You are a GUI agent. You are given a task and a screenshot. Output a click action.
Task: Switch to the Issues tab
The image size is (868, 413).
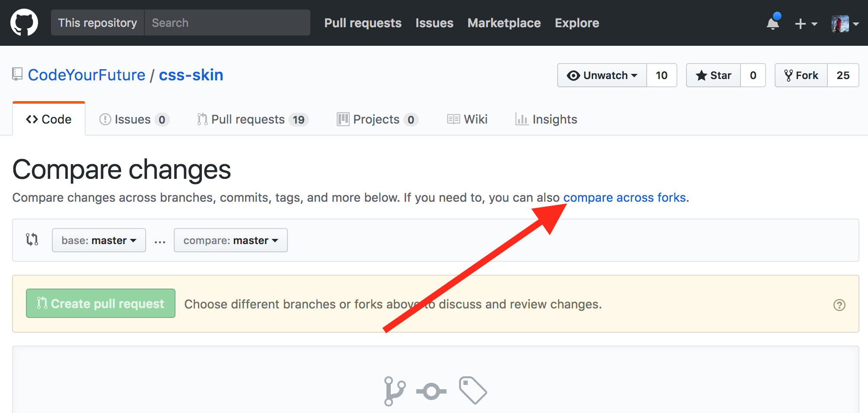coord(134,119)
